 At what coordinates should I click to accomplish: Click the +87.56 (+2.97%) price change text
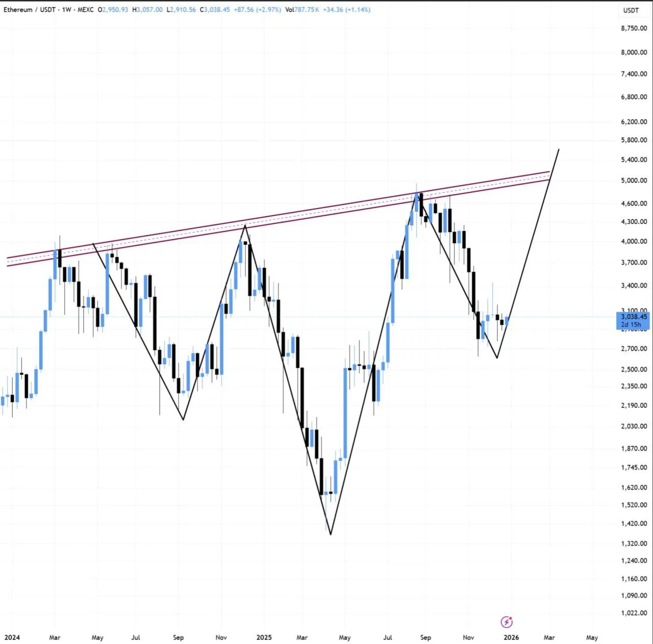(x=258, y=10)
